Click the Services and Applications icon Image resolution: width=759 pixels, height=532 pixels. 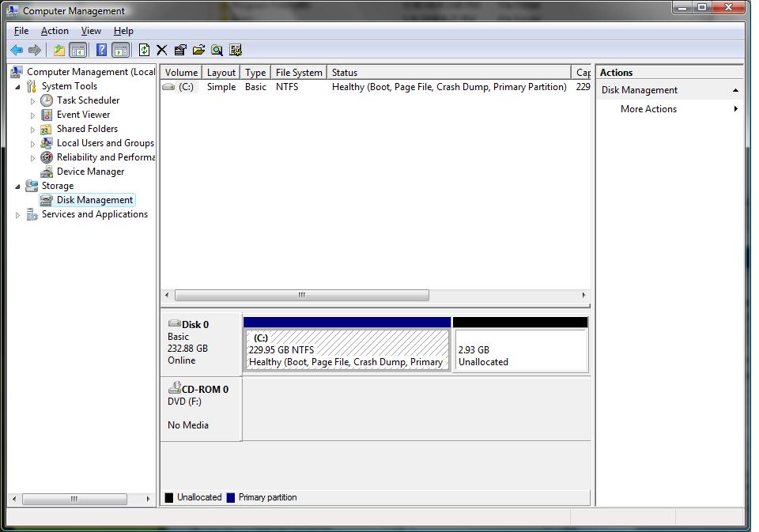coord(32,214)
